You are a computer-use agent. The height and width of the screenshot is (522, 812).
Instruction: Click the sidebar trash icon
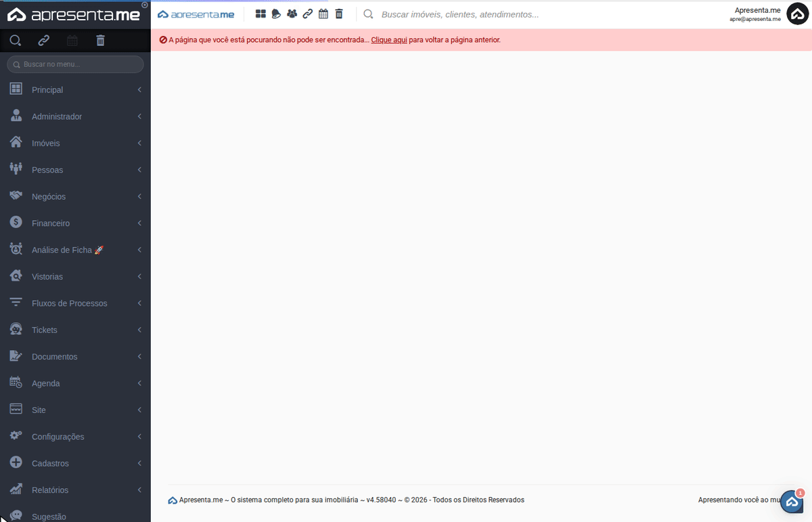pos(101,41)
